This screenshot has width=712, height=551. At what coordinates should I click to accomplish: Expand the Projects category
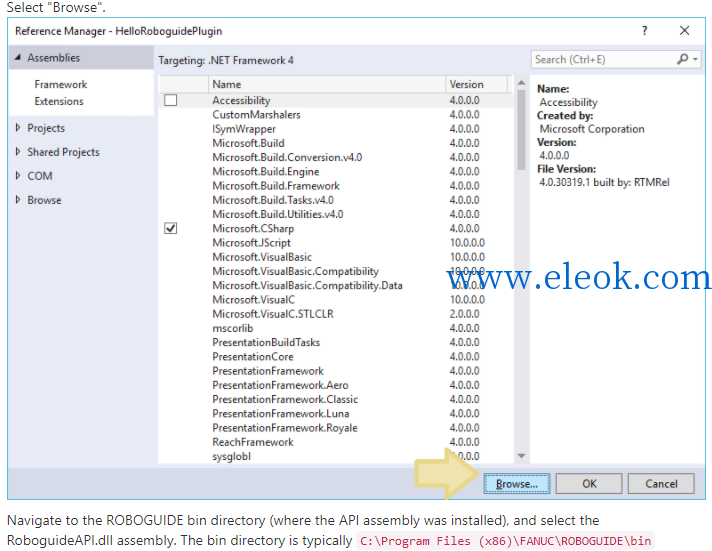click(x=18, y=128)
